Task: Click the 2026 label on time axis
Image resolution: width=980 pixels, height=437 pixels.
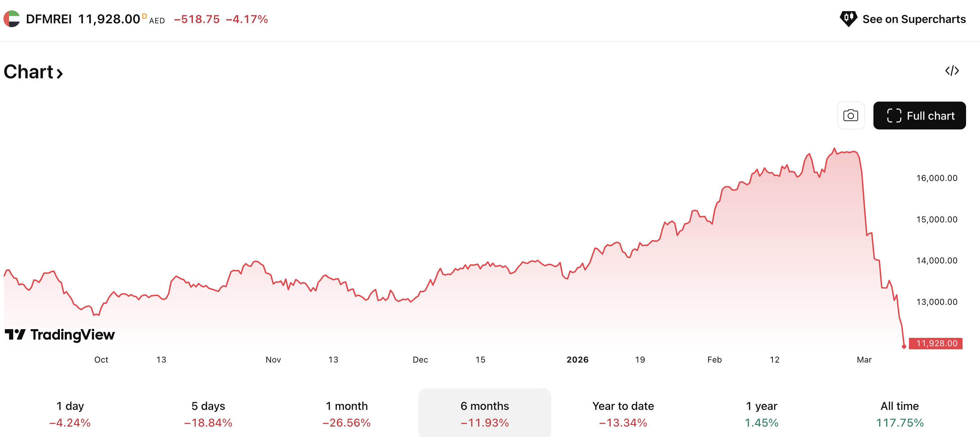Action: click(x=577, y=359)
